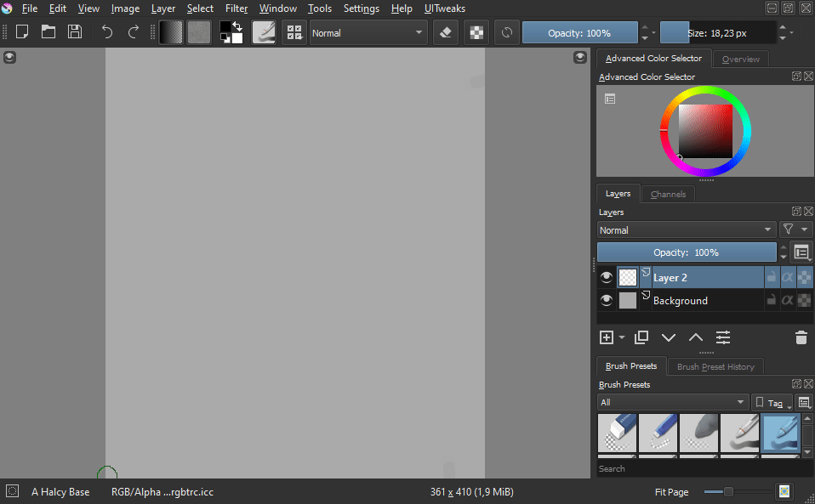
Task: Toggle the lock on the Background layer
Action: point(771,300)
